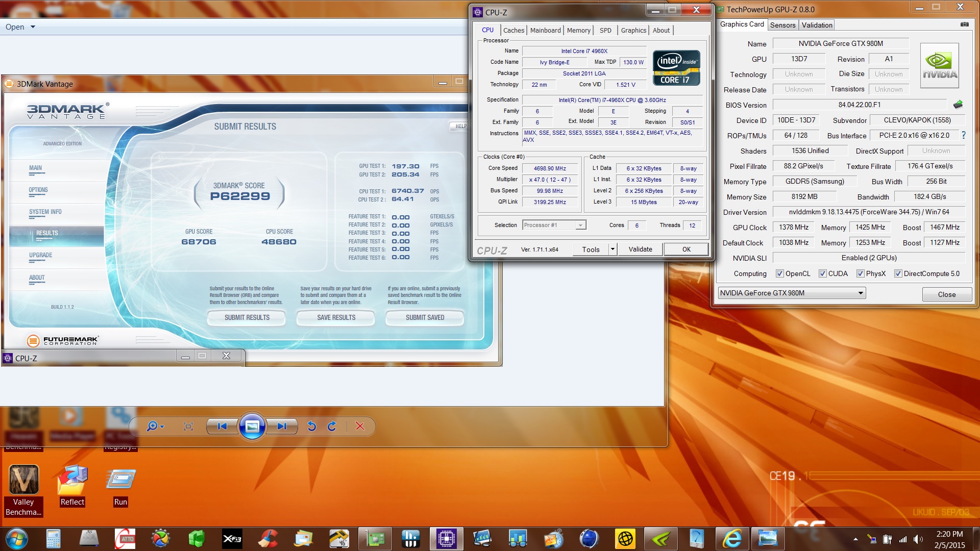
Task: Open the Processor #1 selection dropdown
Action: (x=554, y=225)
